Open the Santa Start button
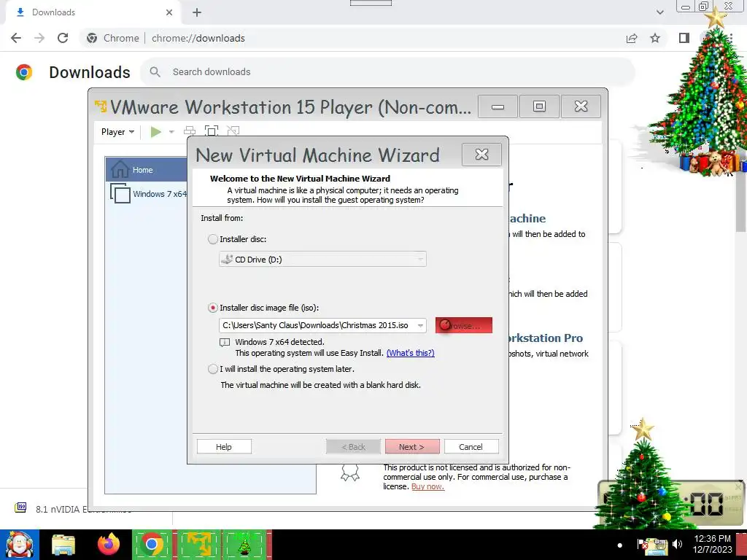This screenshot has width=747, height=560. 19,544
